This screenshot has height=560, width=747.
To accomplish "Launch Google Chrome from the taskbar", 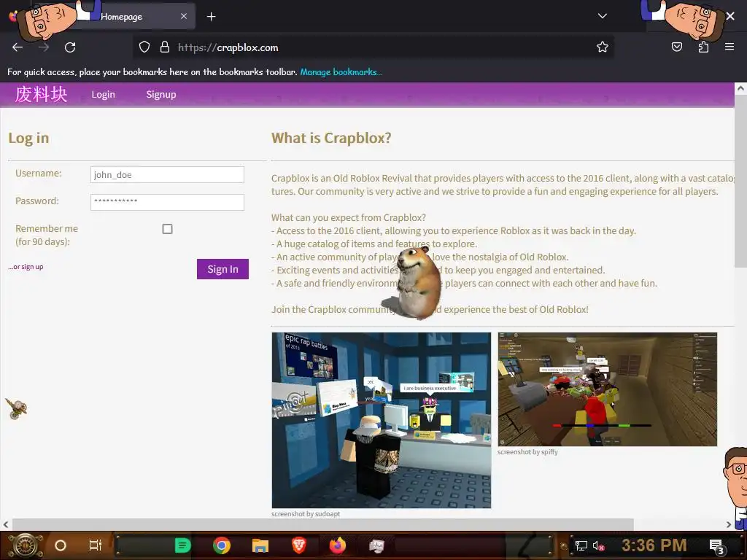I will 222,545.
